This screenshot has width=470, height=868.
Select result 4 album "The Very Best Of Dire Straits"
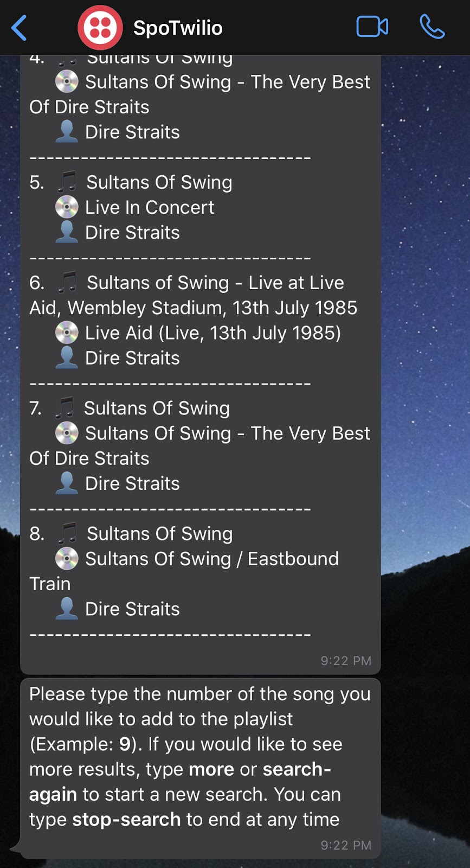click(199, 94)
